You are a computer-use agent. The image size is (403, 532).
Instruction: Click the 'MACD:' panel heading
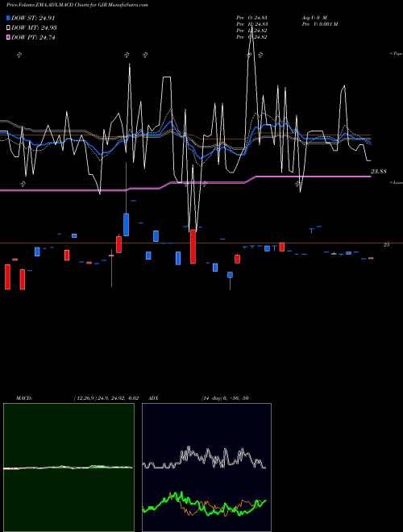(24, 398)
